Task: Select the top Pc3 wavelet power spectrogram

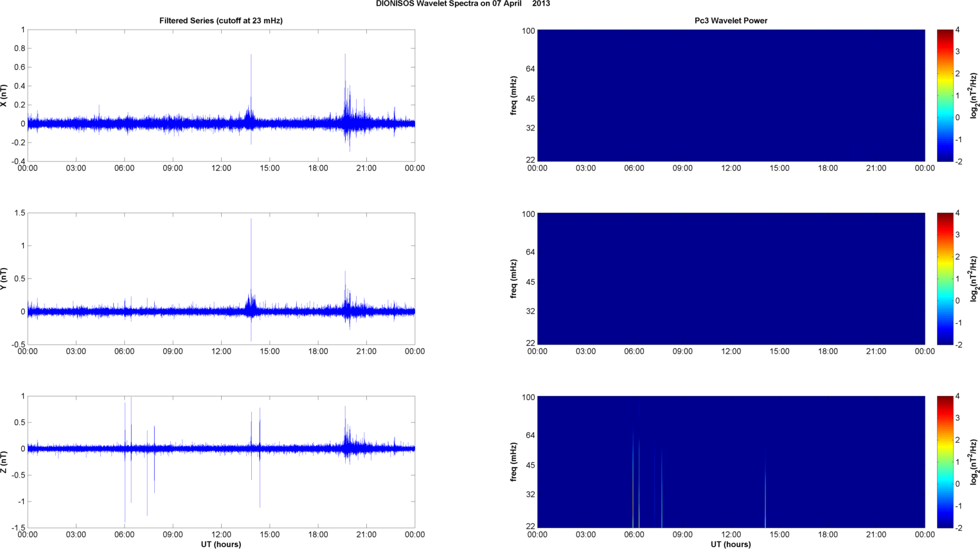Action: click(731, 96)
